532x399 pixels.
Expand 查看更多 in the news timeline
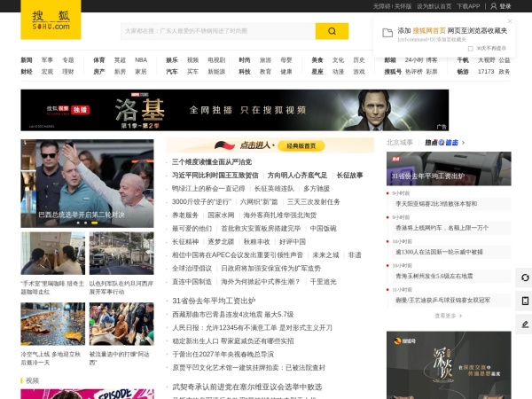pos(448,316)
